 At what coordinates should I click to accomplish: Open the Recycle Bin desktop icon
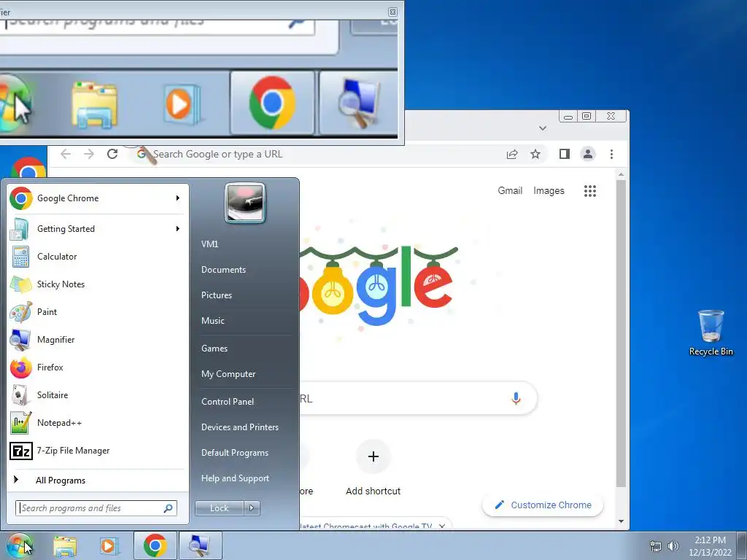711,332
